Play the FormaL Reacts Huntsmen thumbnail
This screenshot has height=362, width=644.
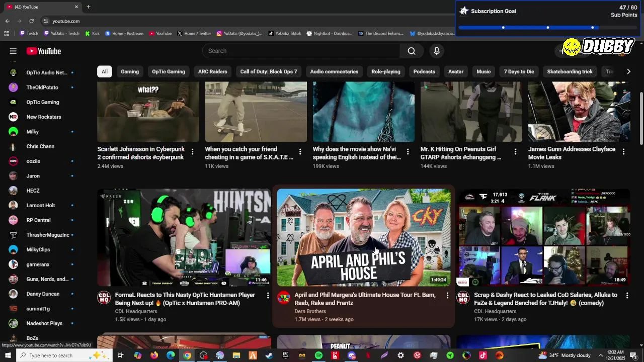pos(184,238)
